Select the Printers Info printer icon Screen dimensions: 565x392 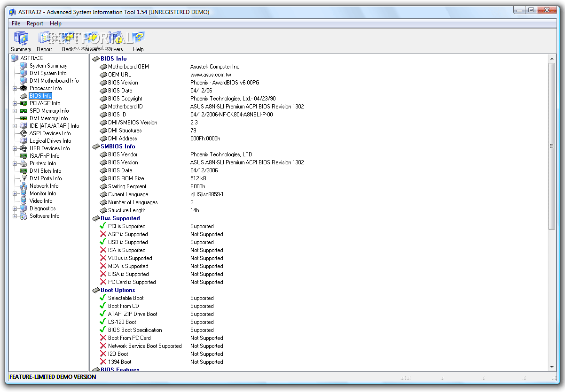click(24, 163)
